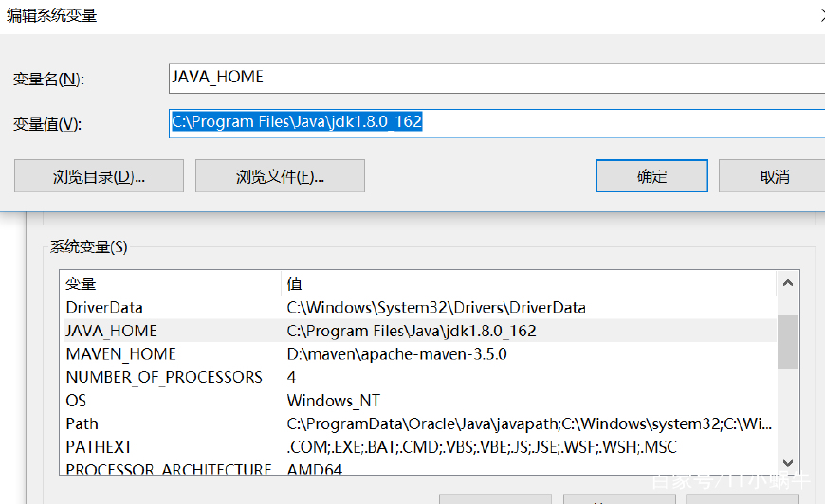The image size is (825, 504).
Task: Click the 浏览目录(D)... button
Action: [99, 176]
